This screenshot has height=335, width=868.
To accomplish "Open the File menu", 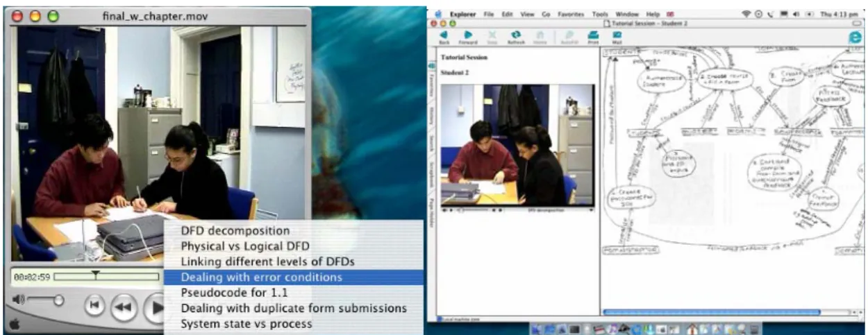I will (x=489, y=14).
